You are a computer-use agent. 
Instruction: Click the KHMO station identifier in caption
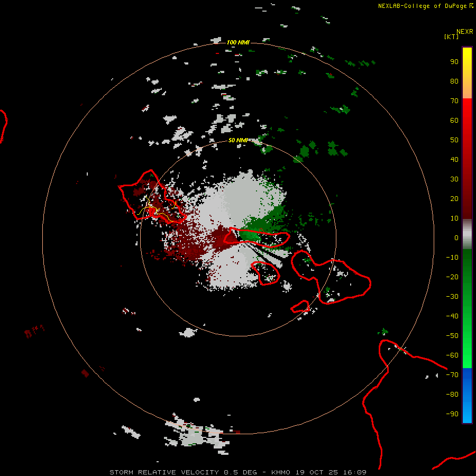pos(281,472)
